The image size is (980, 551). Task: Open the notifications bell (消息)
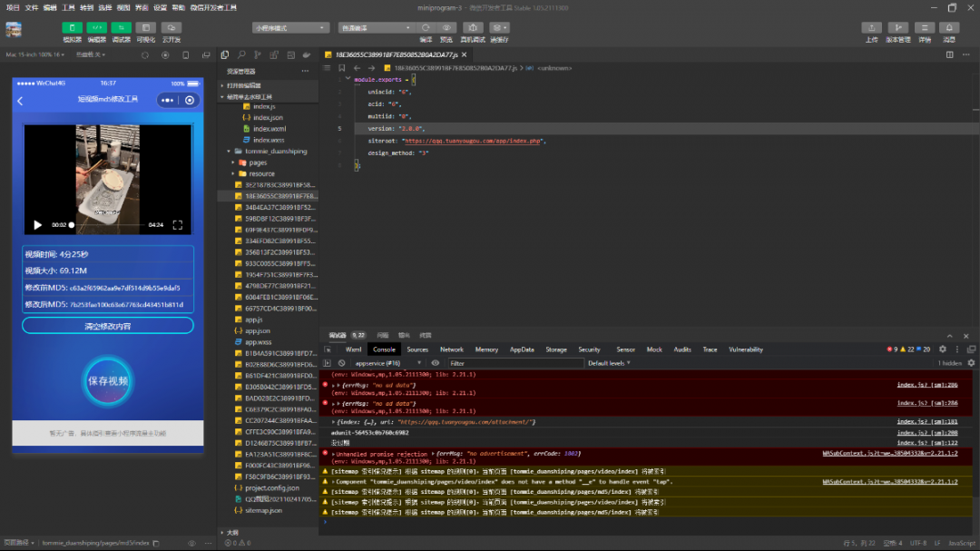pyautogui.click(x=949, y=27)
